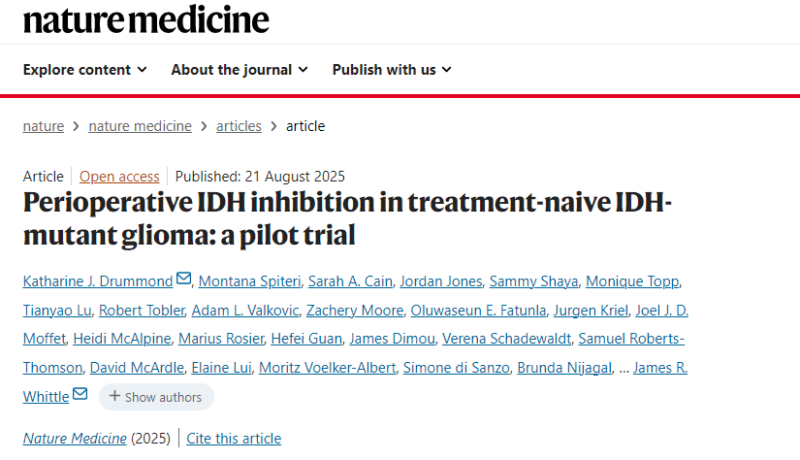800x460 pixels.
Task: Click Cite this article link
Action: 234,439
